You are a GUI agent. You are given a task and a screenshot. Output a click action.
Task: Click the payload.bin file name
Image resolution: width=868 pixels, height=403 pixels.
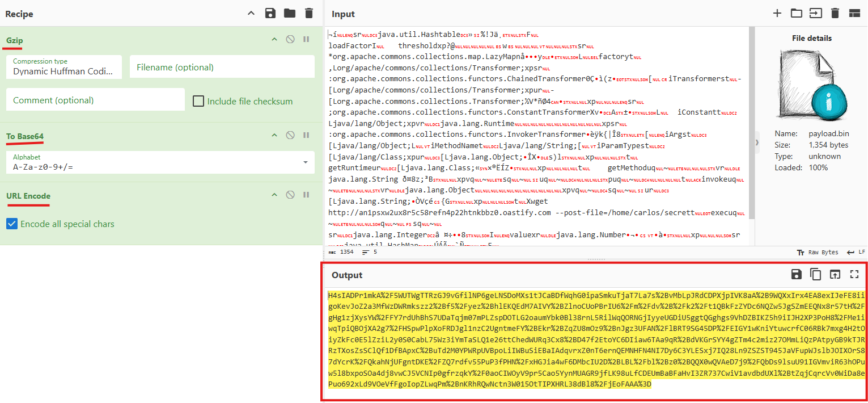(829, 134)
